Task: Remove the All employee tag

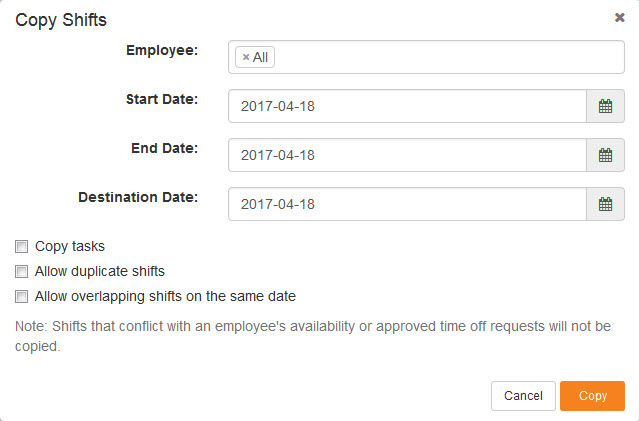Action: 246,57
